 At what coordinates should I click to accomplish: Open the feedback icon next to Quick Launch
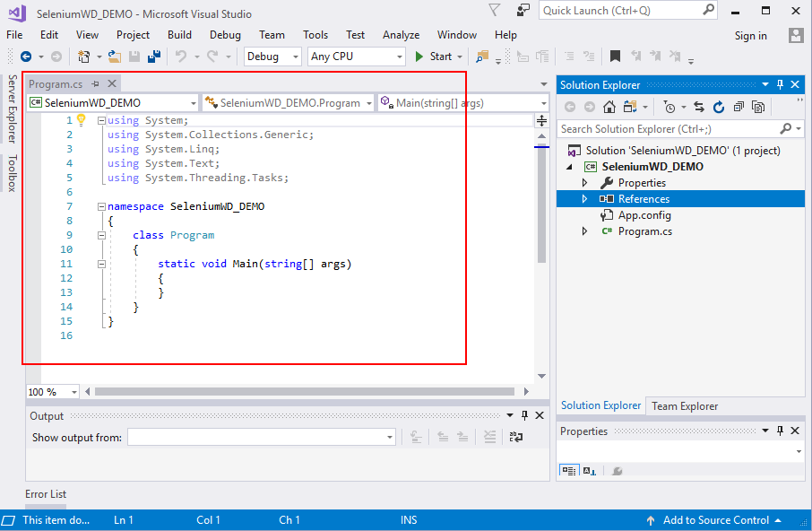(x=523, y=11)
